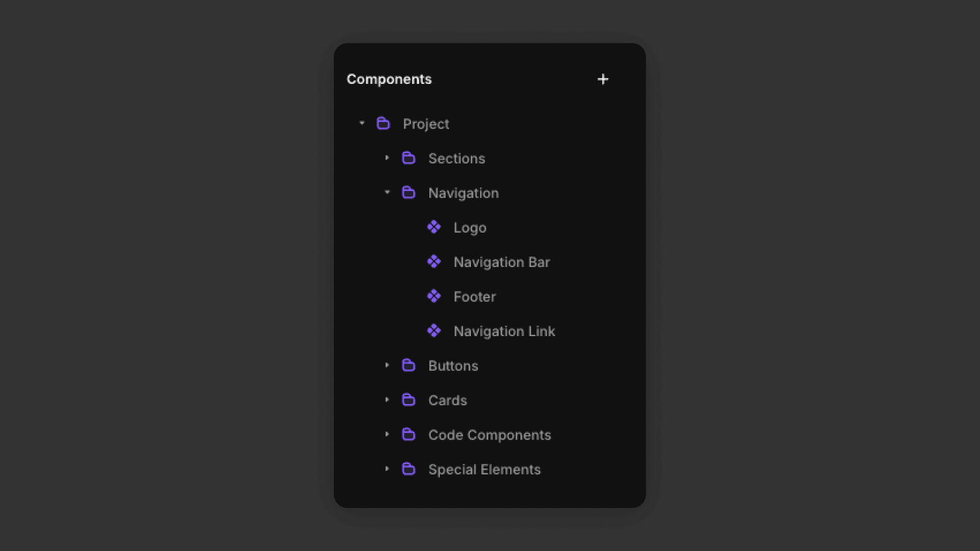
Task: Click the Code Components folder icon
Action: [x=409, y=435]
